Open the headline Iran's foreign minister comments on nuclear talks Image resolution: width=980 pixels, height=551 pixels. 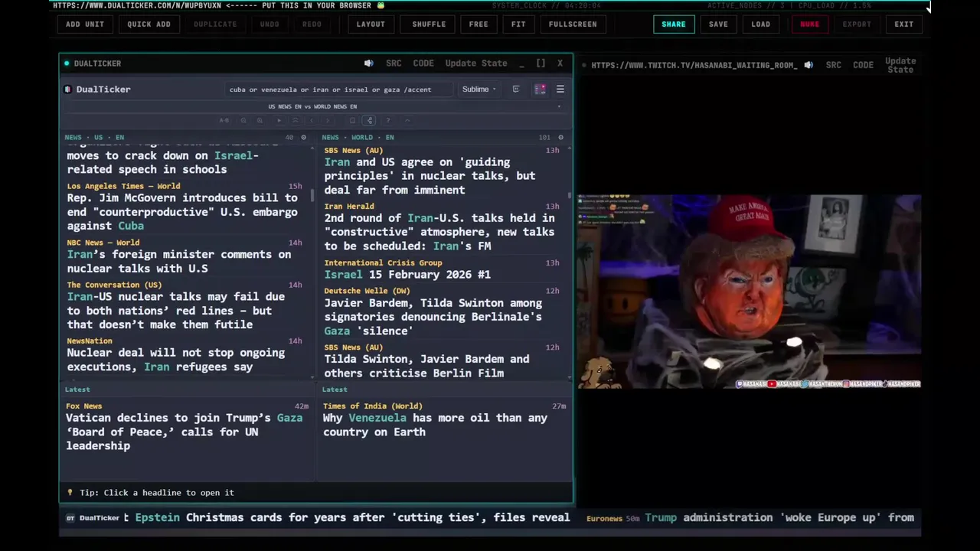pos(179,261)
